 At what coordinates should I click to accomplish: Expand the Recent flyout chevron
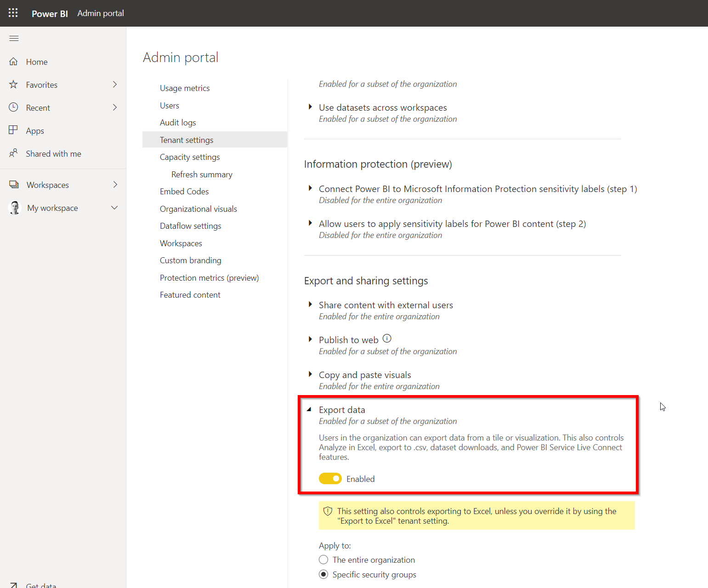115,107
